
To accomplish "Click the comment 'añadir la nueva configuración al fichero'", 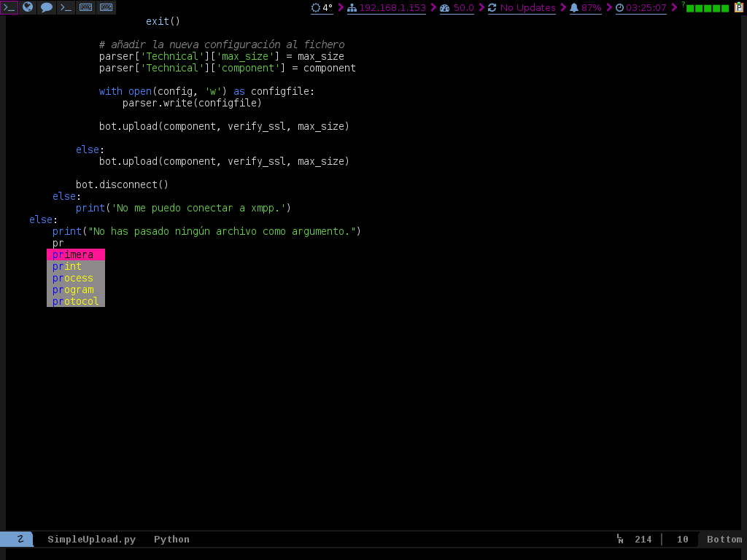I will point(222,44).
